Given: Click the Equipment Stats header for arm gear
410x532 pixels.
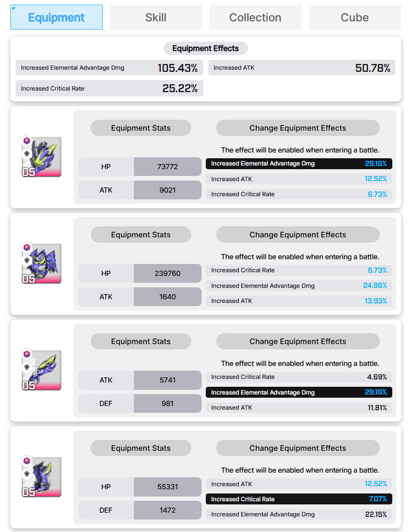Looking at the screenshot, I should point(141,341).
